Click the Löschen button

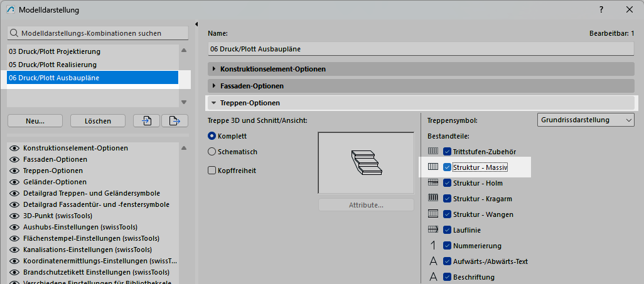click(97, 121)
